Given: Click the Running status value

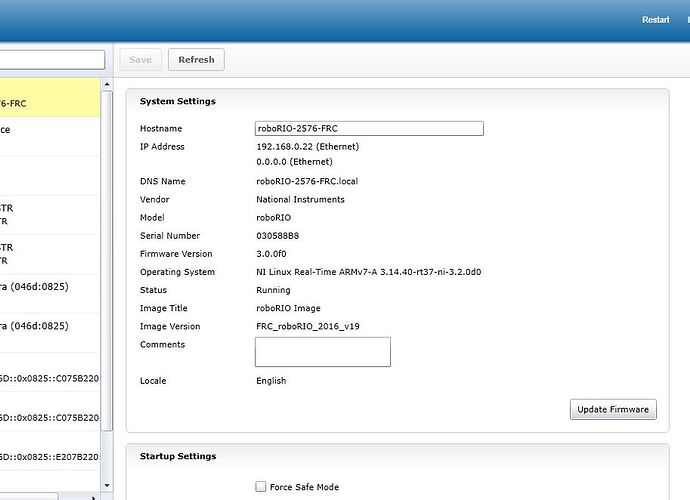Looking at the screenshot, I should point(273,290).
